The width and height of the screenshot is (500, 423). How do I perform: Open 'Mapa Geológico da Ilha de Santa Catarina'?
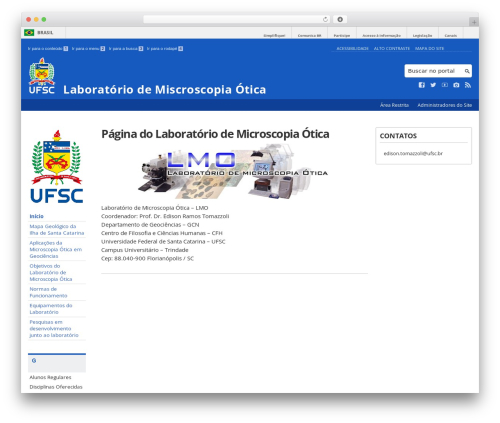click(x=57, y=230)
